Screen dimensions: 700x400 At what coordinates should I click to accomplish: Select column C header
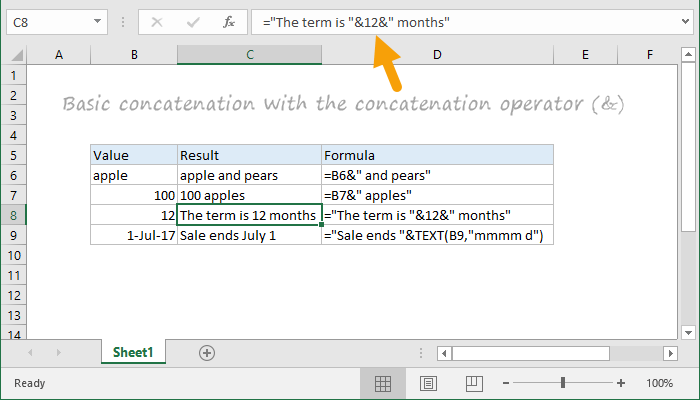pos(248,54)
